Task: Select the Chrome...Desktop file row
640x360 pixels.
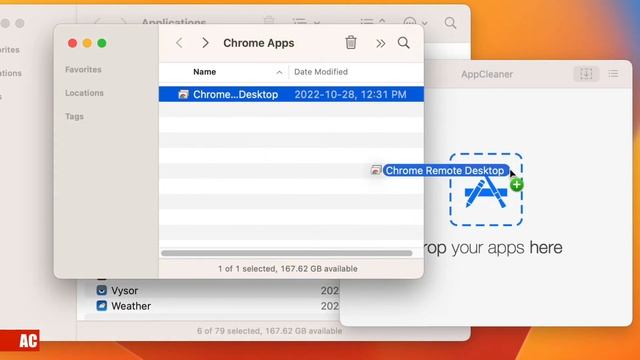Action: [x=291, y=94]
